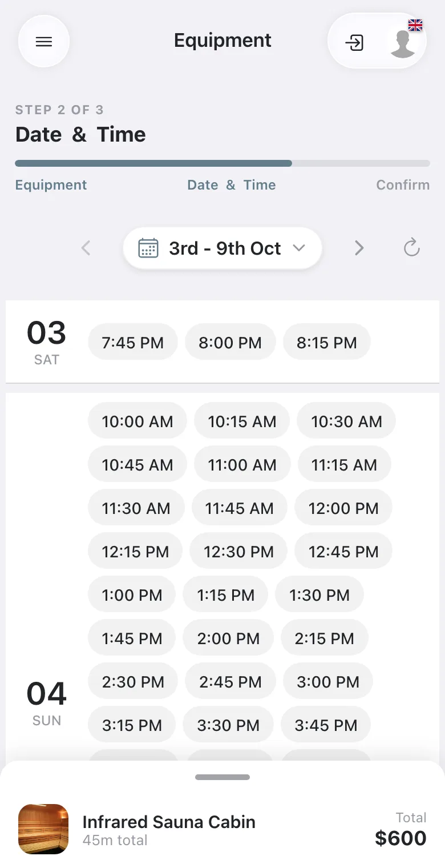Select the 8:15 PM slot
The image size is (445, 868).
pos(327,343)
